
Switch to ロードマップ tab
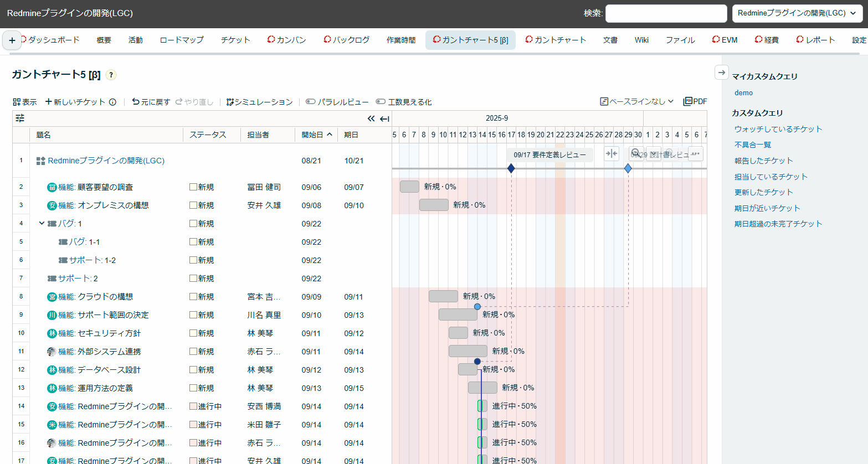tap(182, 40)
